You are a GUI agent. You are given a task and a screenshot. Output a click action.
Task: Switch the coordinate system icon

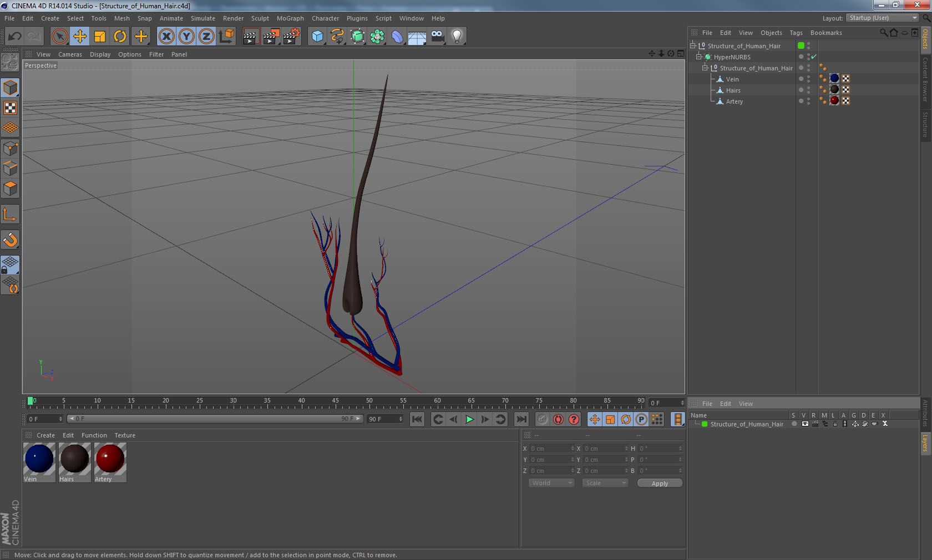pyautogui.click(x=226, y=37)
